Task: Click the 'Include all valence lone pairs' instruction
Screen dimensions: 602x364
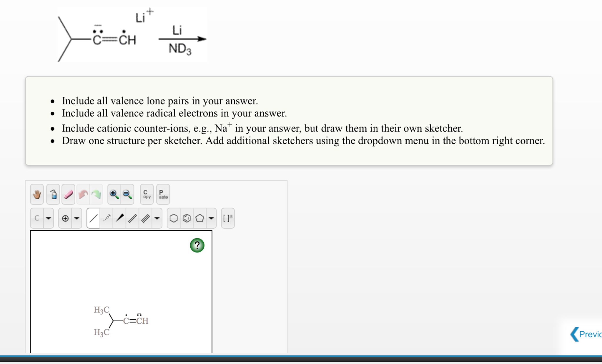Action: coord(160,101)
